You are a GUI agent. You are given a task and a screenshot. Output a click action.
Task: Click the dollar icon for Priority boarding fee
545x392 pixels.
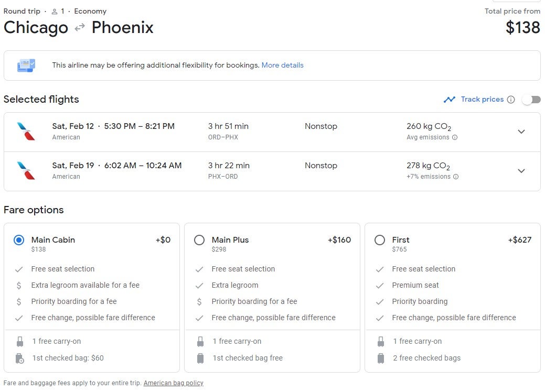[20, 301]
